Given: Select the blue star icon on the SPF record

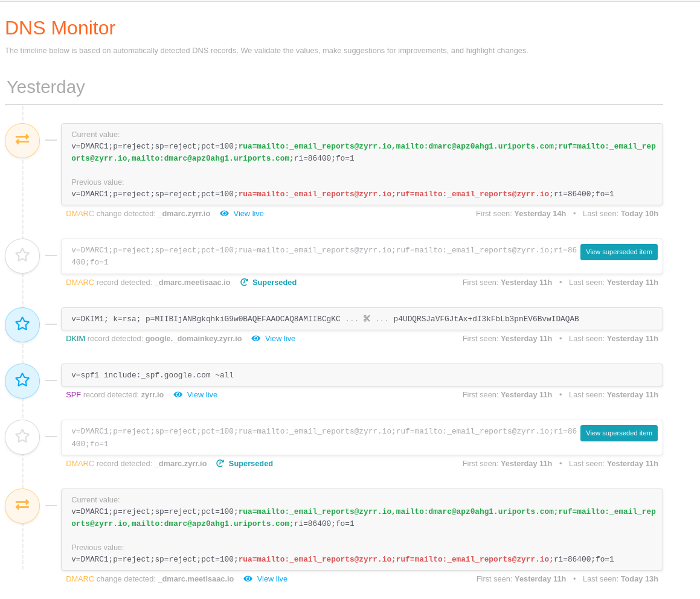Looking at the screenshot, I should tap(22, 380).
